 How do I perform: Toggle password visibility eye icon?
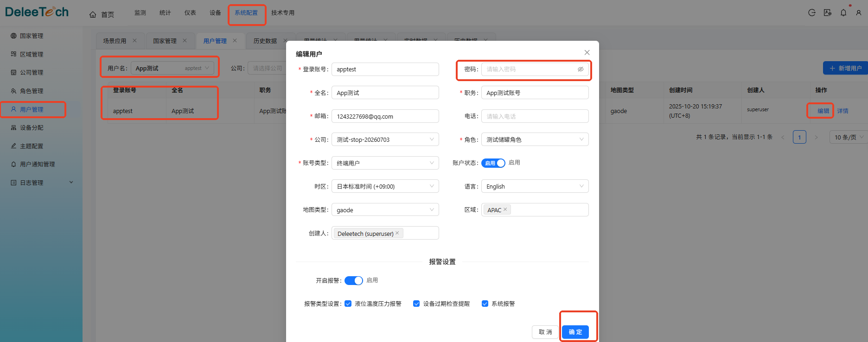click(x=581, y=69)
